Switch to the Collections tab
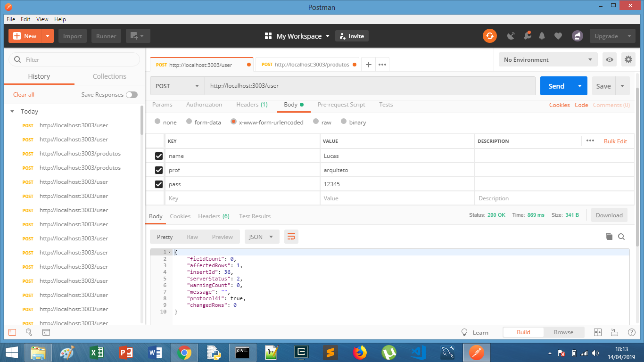Image resolution: width=644 pixels, height=362 pixels. tap(109, 76)
